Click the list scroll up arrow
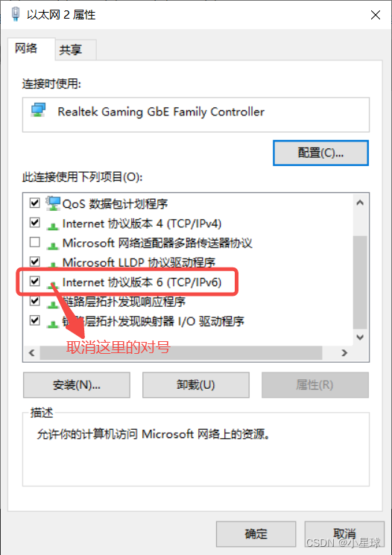 coord(360,203)
